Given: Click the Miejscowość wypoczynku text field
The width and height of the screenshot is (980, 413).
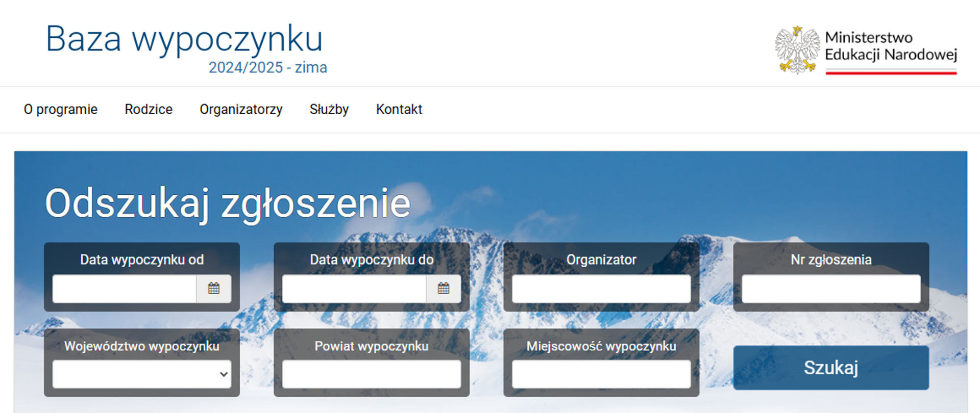Looking at the screenshot, I should pos(601,374).
